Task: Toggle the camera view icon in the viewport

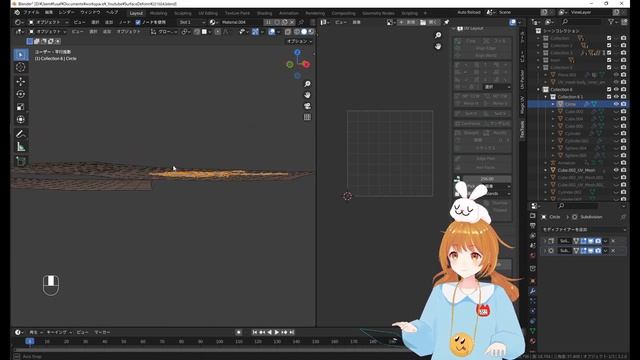Action: [x=307, y=106]
